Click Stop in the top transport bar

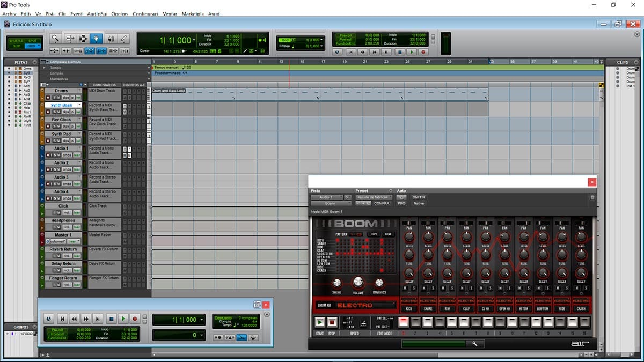(x=399, y=52)
